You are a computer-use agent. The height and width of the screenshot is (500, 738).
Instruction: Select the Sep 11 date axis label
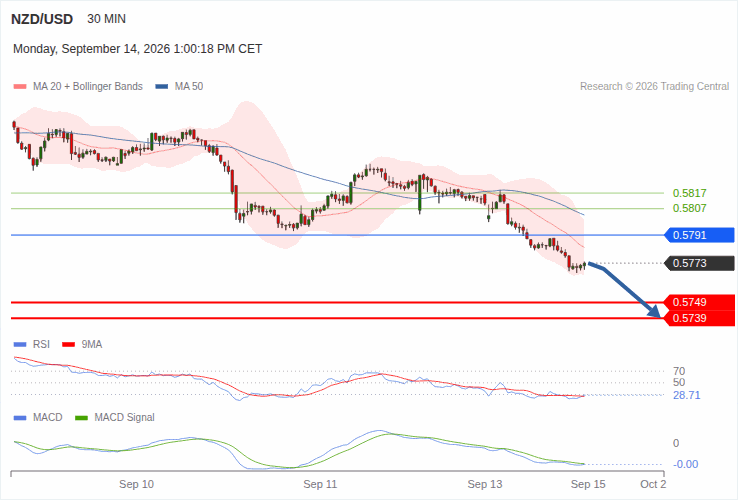click(x=320, y=484)
